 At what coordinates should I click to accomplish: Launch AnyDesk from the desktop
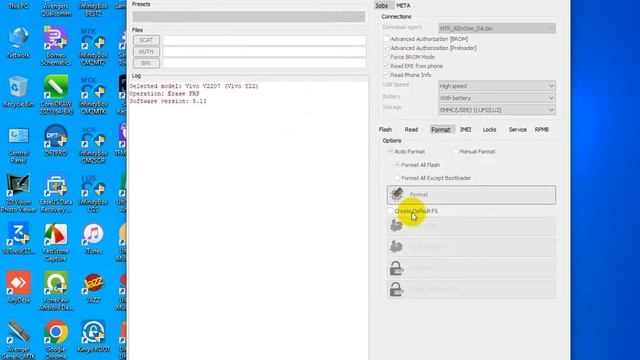[18, 287]
